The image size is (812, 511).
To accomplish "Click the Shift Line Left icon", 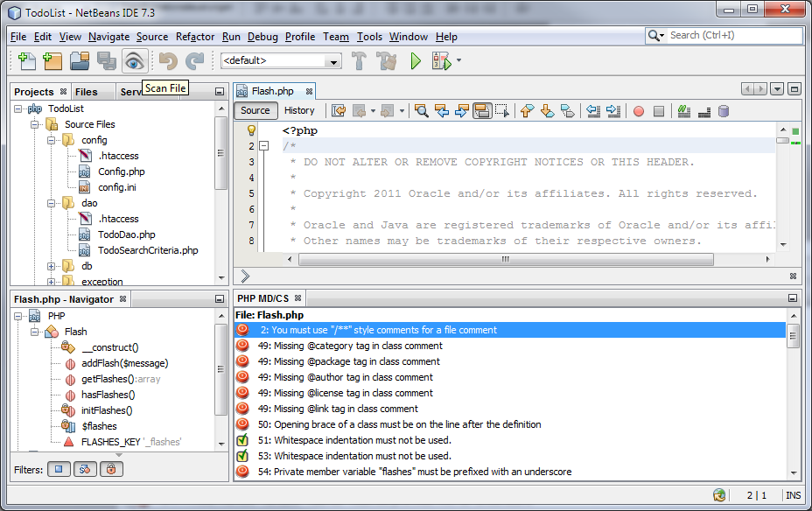I will pos(593,111).
